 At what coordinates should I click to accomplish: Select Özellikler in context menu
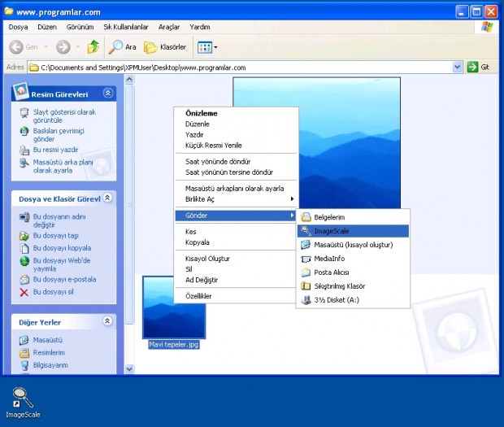click(237, 296)
